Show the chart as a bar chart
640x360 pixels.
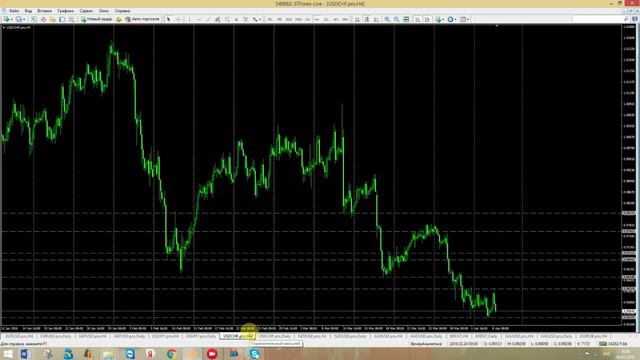tap(358, 19)
